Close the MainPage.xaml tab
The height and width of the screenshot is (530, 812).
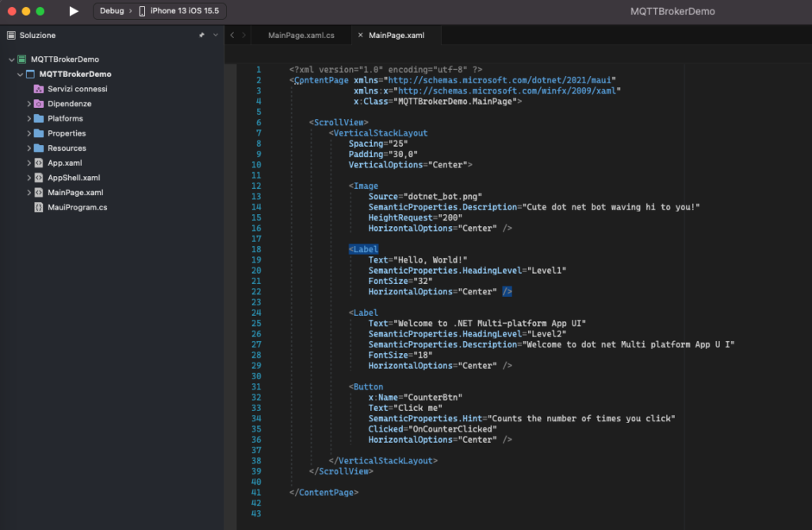point(361,35)
